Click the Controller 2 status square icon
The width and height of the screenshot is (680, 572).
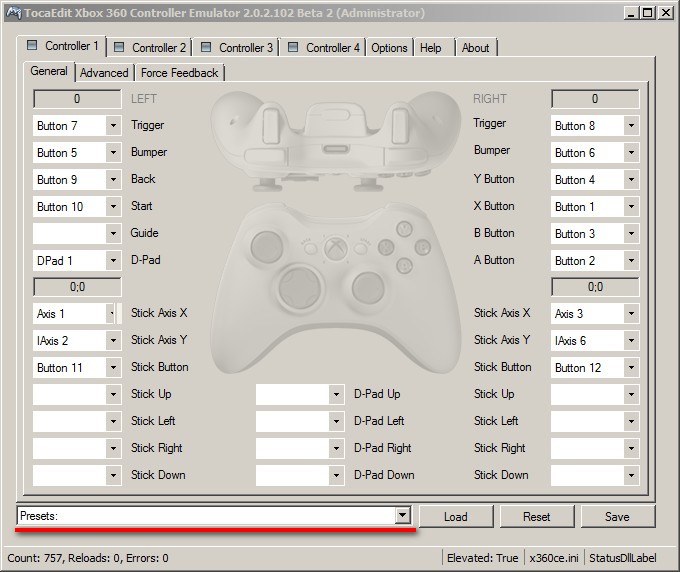[119, 47]
